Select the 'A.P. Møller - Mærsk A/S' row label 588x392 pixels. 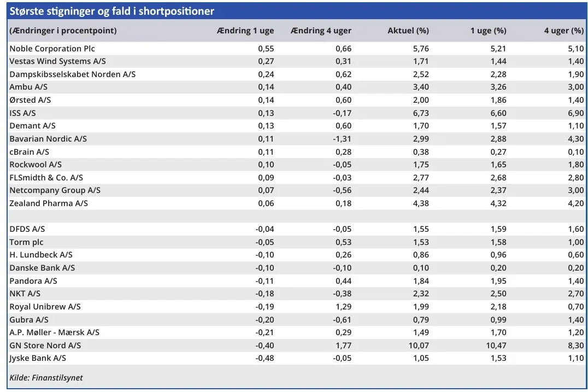[54, 332]
